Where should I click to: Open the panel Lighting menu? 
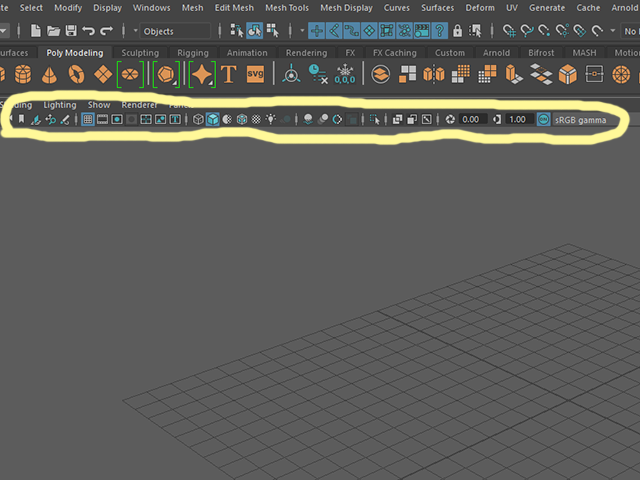(60, 105)
